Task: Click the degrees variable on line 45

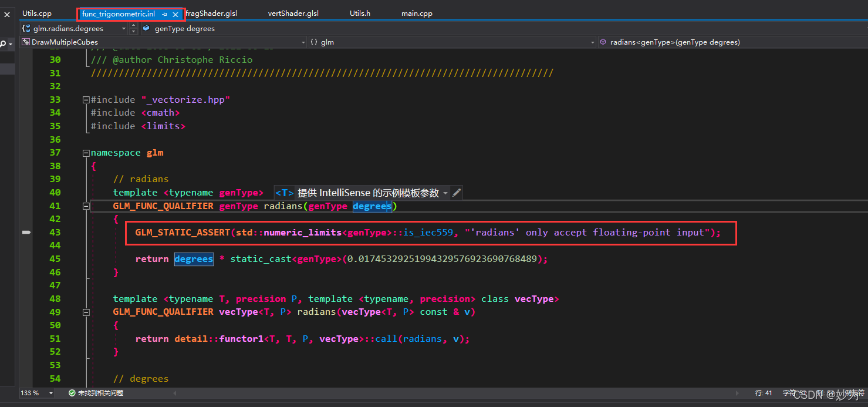Action: pyautogui.click(x=194, y=259)
